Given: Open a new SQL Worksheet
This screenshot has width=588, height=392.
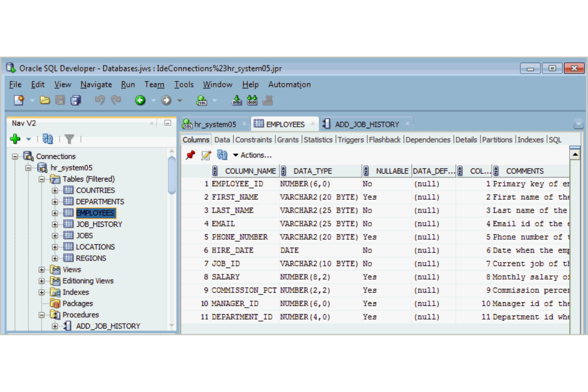Looking at the screenshot, I should click(x=201, y=100).
